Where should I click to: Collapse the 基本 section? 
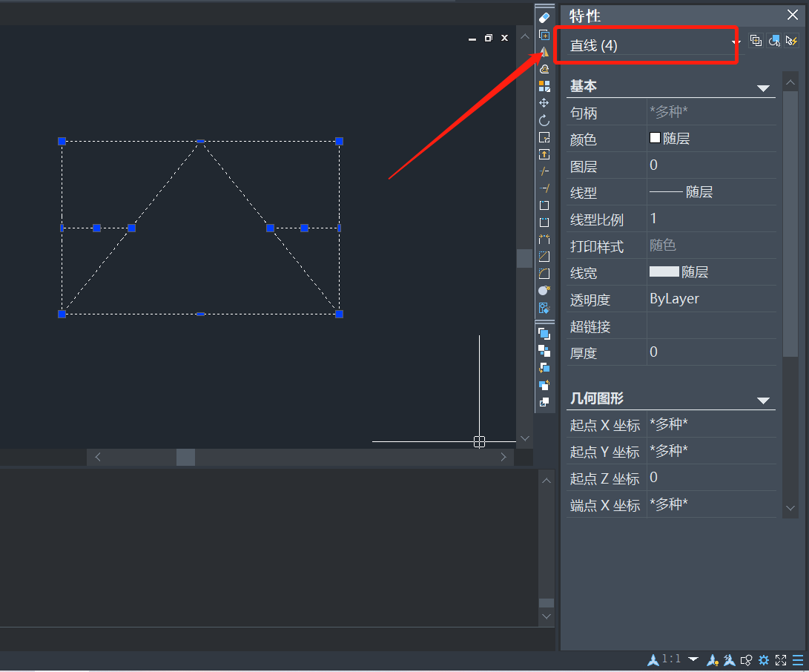(763, 88)
